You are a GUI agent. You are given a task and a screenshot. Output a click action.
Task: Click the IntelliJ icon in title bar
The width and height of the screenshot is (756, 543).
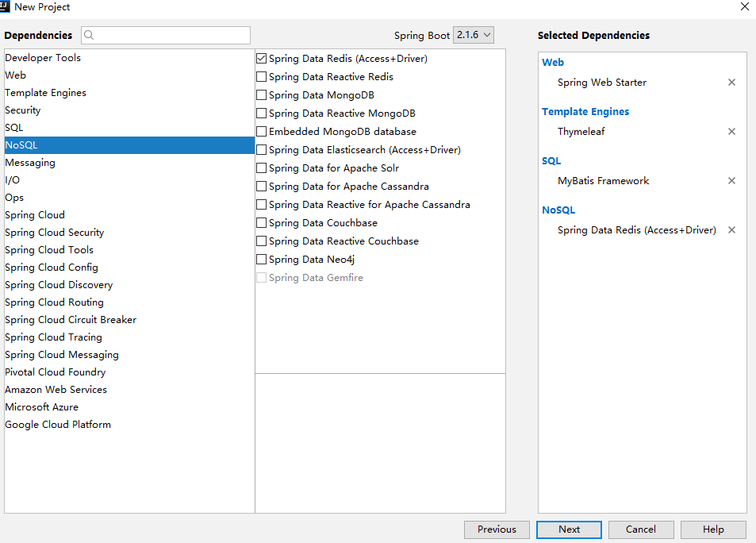click(x=5, y=6)
